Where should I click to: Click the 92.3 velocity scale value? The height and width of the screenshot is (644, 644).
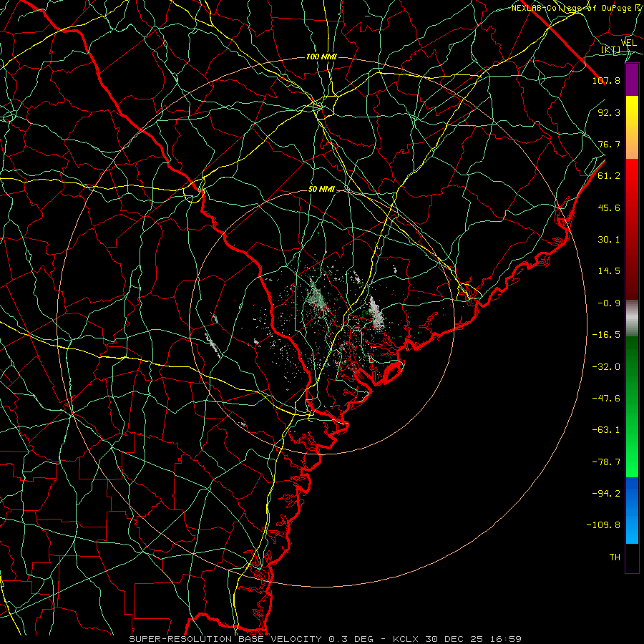(609, 112)
